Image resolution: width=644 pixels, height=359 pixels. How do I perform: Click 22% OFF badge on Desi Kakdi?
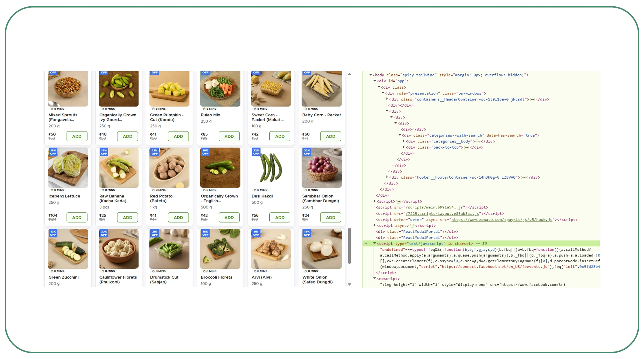pyautogui.click(x=256, y=152)
